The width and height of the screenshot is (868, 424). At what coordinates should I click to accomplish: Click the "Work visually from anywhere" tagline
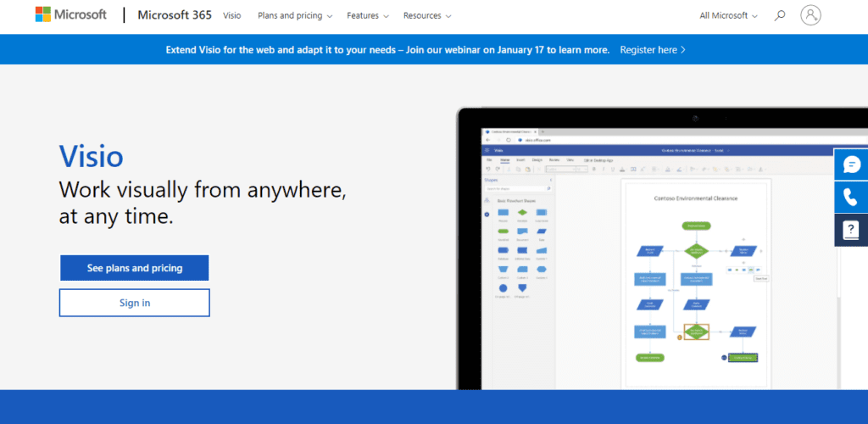coord(203,203)
